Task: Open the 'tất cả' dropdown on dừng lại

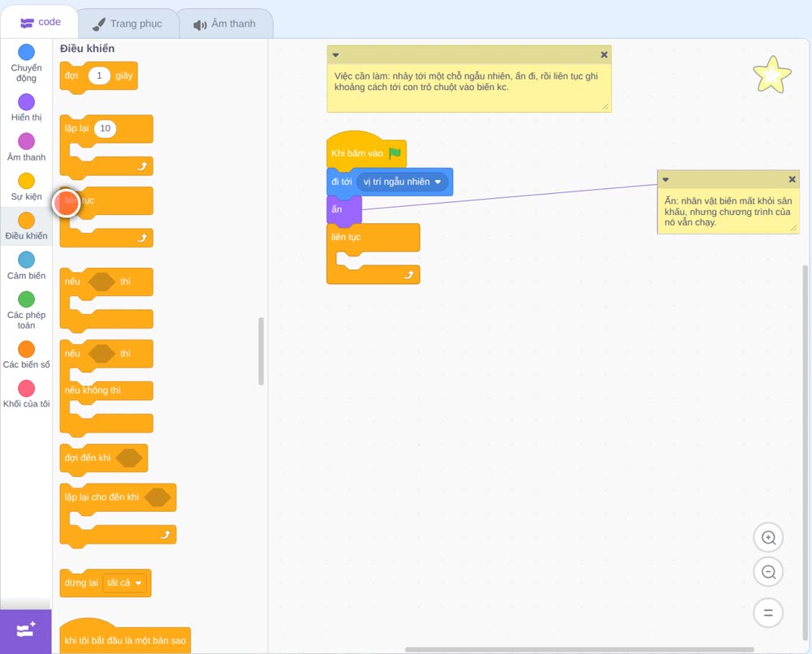Action: 124,583
